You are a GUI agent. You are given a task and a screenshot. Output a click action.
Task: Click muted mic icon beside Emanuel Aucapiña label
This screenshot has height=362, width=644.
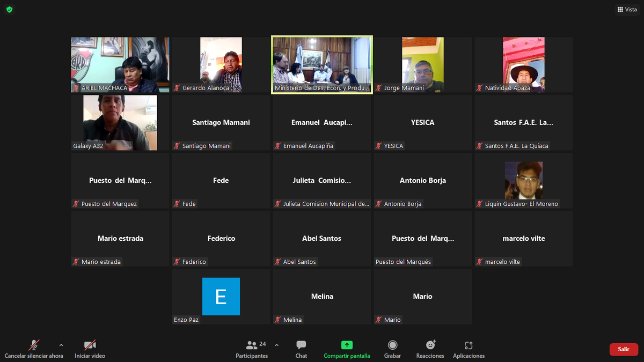click(278, 146)
